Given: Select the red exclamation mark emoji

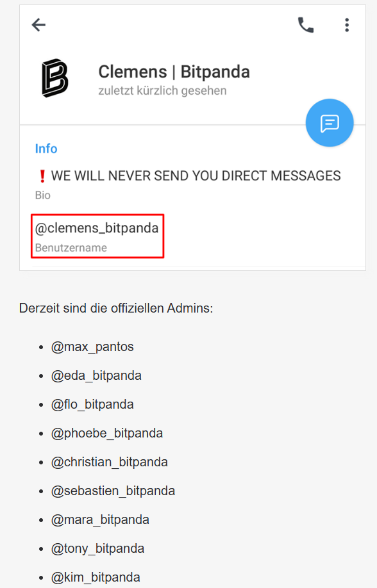Looking at the screenshot, I should point(42,176).
